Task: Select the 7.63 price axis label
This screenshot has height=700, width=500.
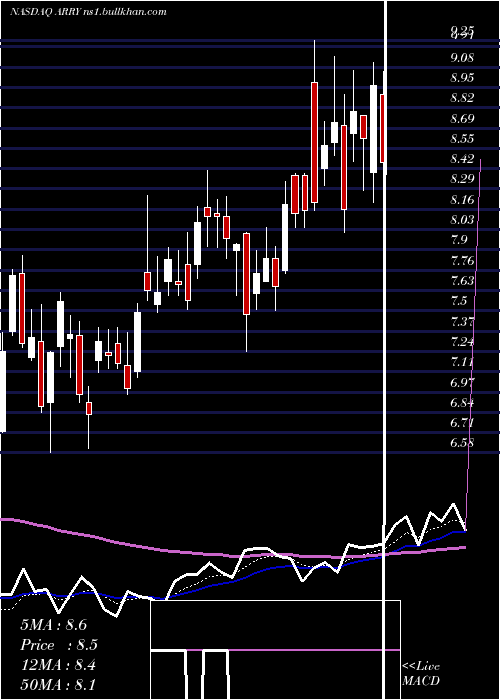Action: [x=462, y=281]
